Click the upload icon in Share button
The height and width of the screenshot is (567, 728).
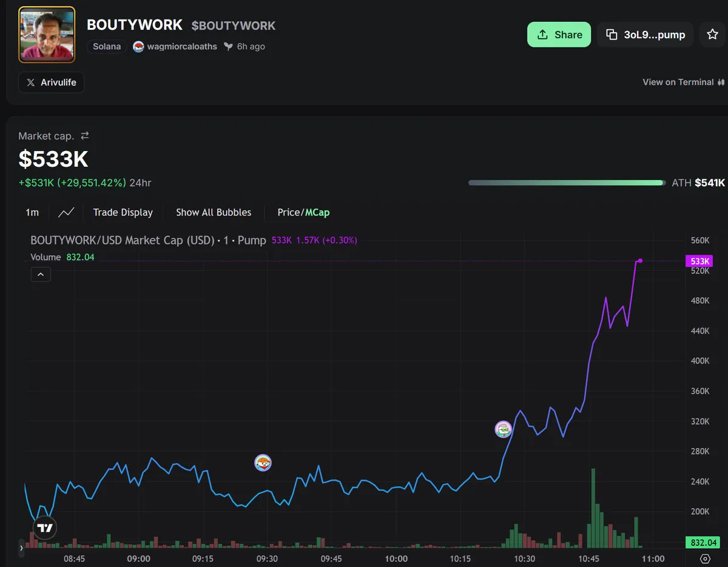point(543,35)
